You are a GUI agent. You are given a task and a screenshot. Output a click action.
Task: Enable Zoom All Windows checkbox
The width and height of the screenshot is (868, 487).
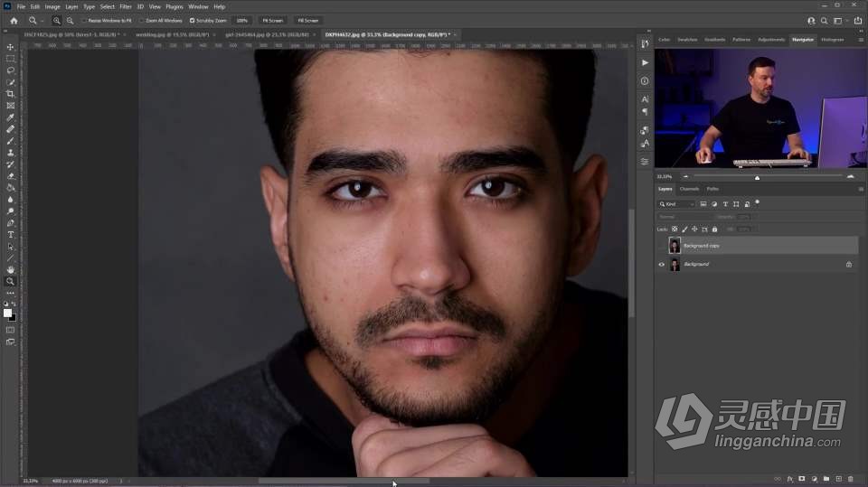click(x=142, y=20)
